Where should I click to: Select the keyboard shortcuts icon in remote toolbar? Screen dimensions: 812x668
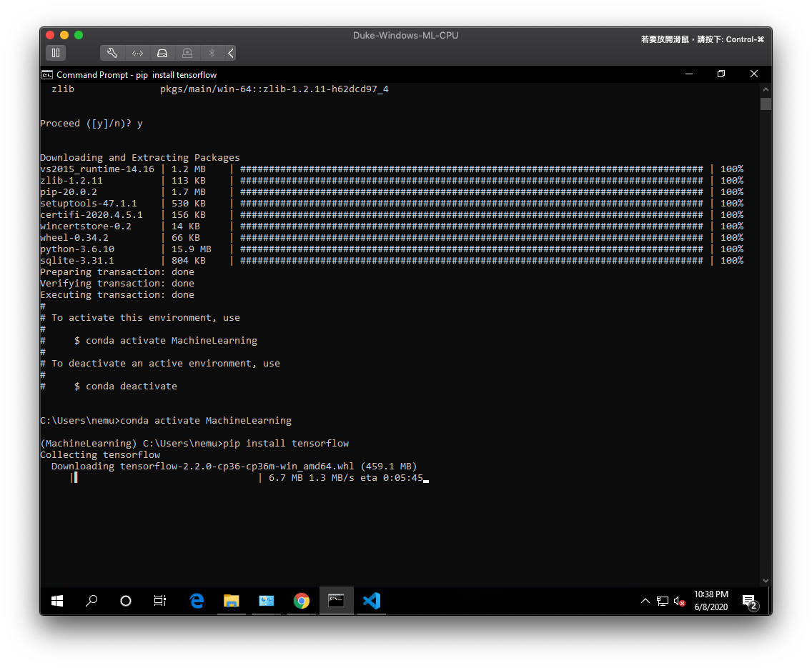point(137,53)
